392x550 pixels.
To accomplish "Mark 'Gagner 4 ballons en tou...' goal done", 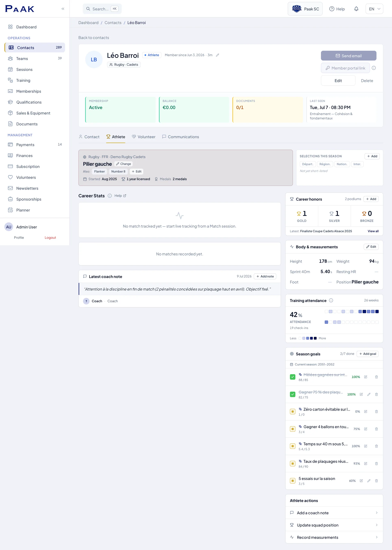I will (293, 429).
